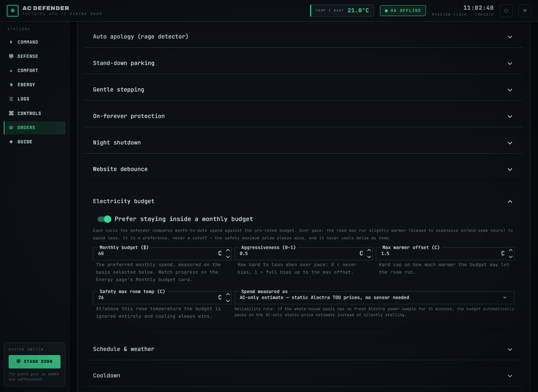This screenshot has width=538, height=392.
Task: Decrease the Monthly budget with down arrow
Action: pos(228,257)
